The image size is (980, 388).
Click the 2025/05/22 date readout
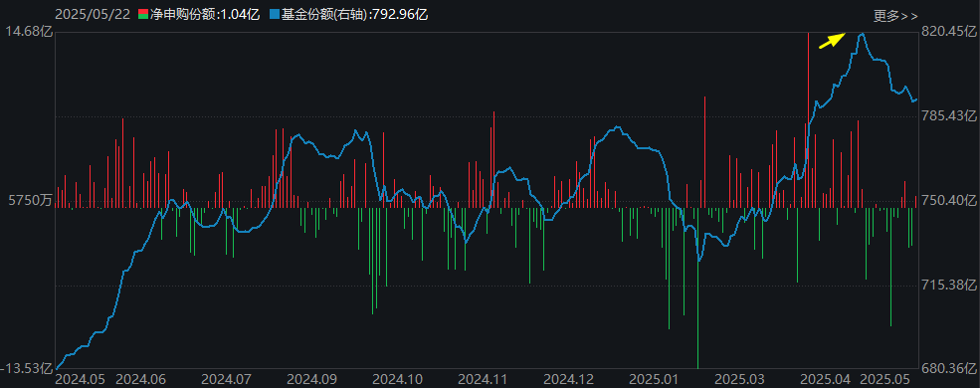pos(93,14)
